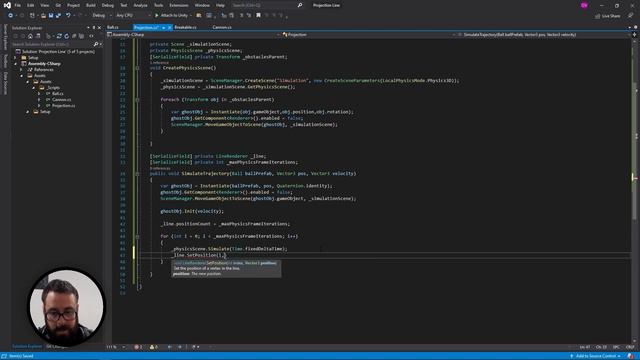Open the Test menu
Screen dimensions: 640x360
tap(124, 5)
